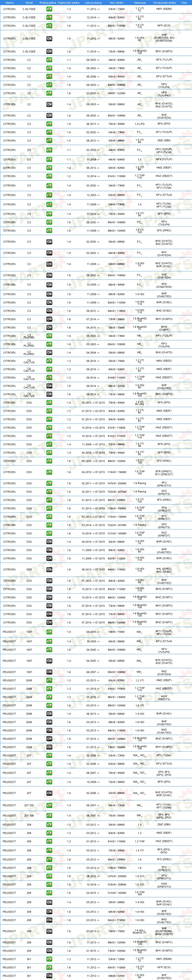Click PB icon in 208 5GR (EP6FDTX) row
The height and width of the screenshot is (980, 192).
pyautogui.click(x=49, y=884)
